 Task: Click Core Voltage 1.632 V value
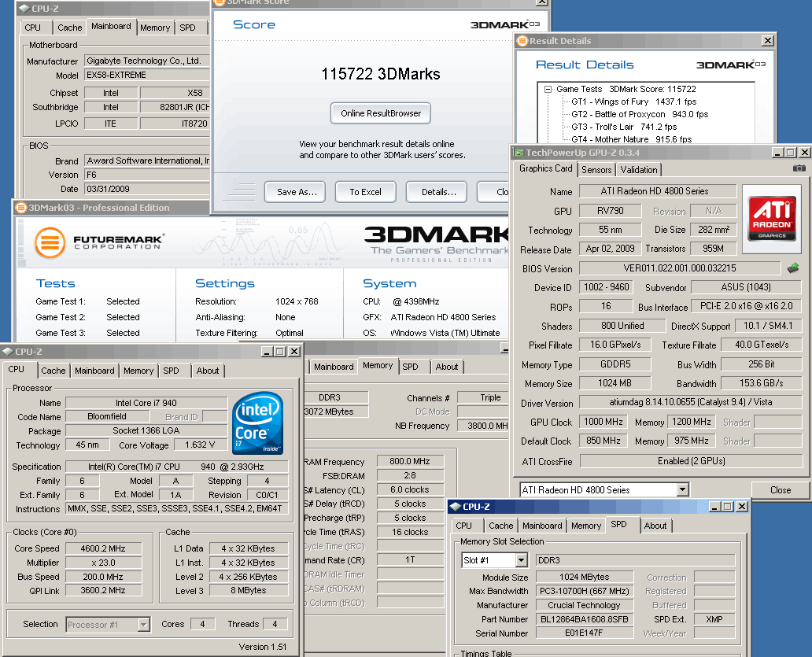[x=200, y=445]
